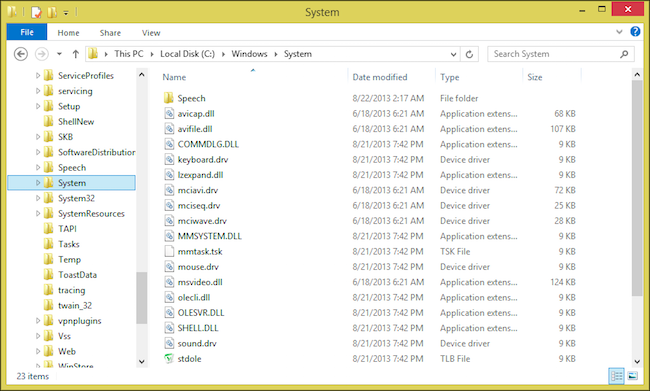Click 'Local Disk (C:)' in address path

click(x=187, y=54)
